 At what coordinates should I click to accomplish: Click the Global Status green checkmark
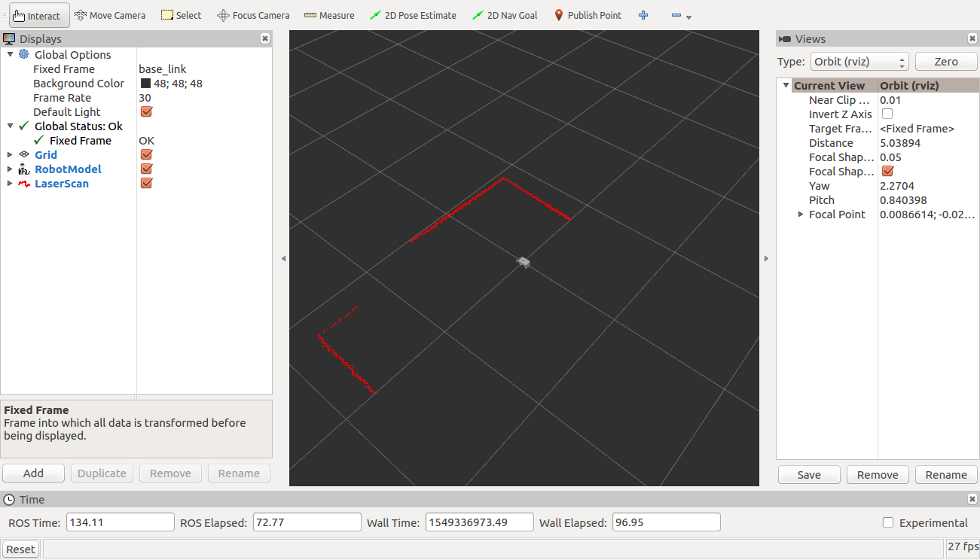click(23, 126)
